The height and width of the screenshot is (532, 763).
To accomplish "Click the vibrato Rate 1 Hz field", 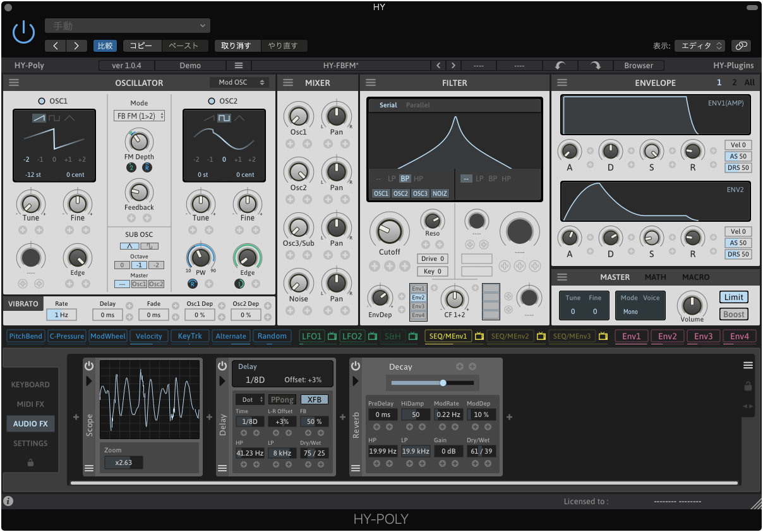I will click(61, 315).
